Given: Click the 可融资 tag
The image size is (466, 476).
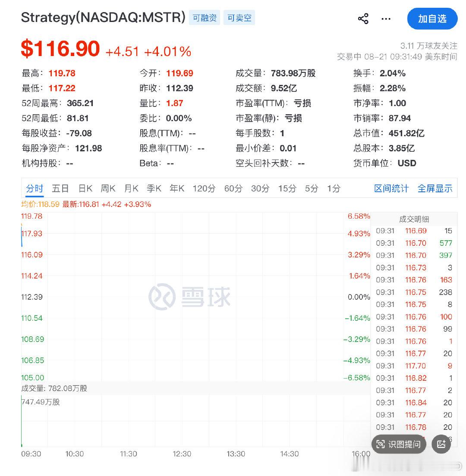Looking at the screenshot, I should click(x=205, y=18).
